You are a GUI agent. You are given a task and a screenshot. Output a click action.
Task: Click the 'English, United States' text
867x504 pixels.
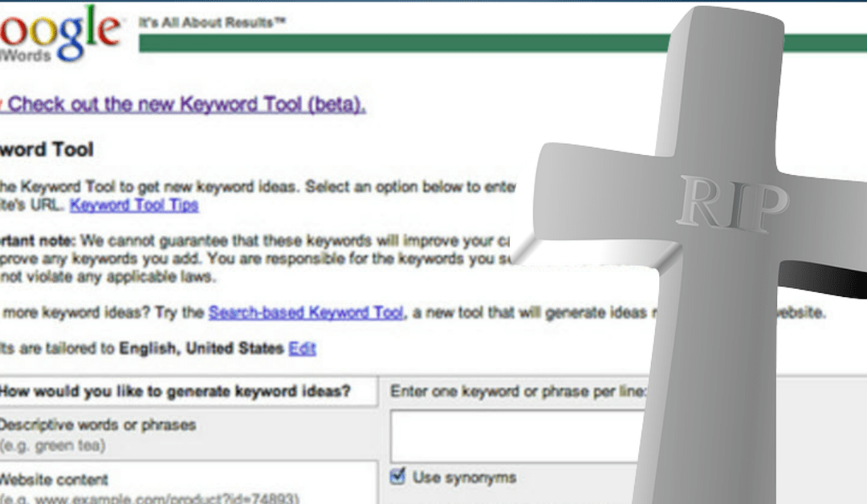point(201,349)
